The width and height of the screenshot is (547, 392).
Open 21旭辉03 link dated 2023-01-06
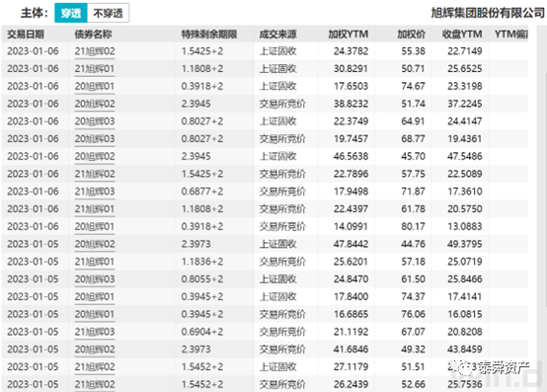[95, 192]
